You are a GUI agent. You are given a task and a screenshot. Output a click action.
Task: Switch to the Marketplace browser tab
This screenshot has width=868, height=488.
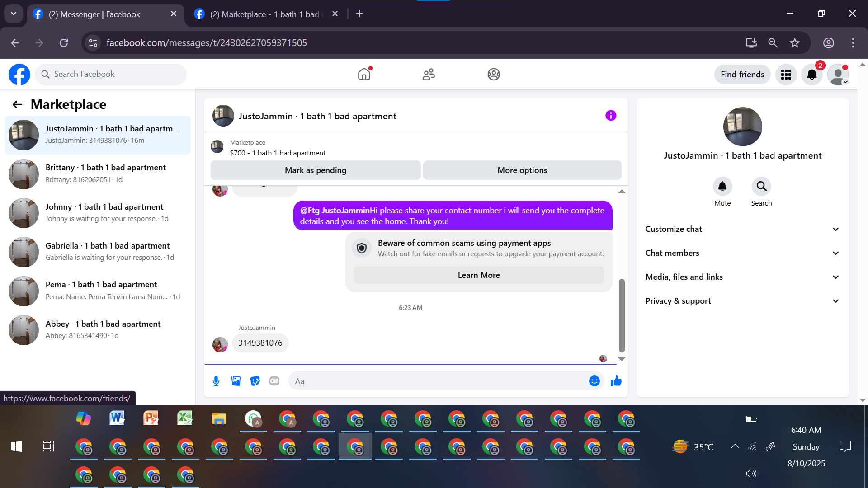(x=264, y=14)
